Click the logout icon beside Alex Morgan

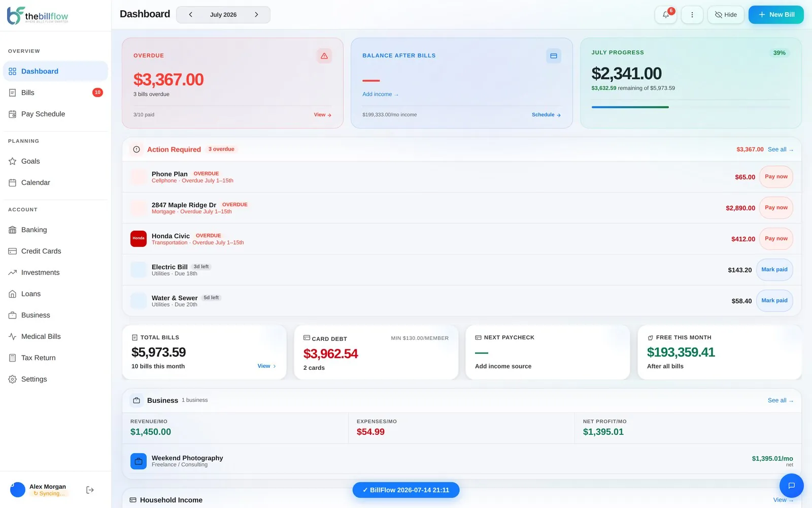pos(90,490)
